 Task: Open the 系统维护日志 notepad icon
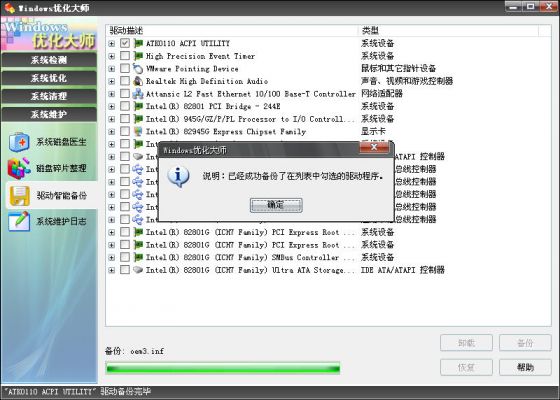click(x=19, y=221)
